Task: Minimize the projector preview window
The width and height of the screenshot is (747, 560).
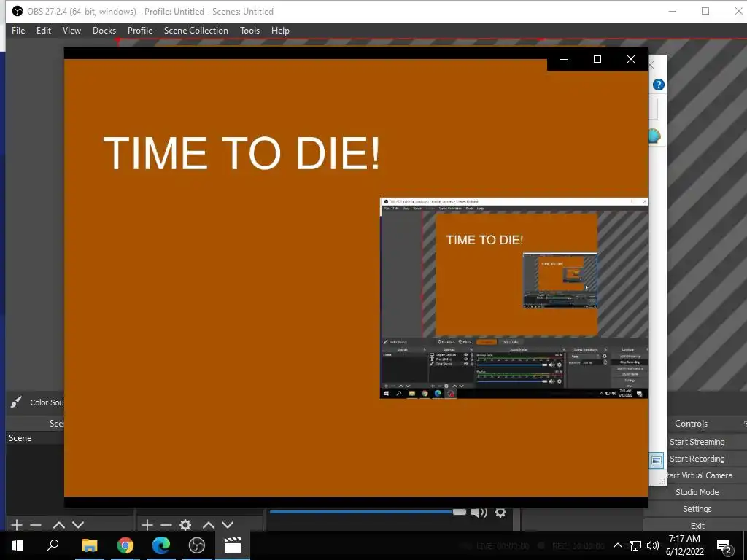Action: tap(564, 59)
